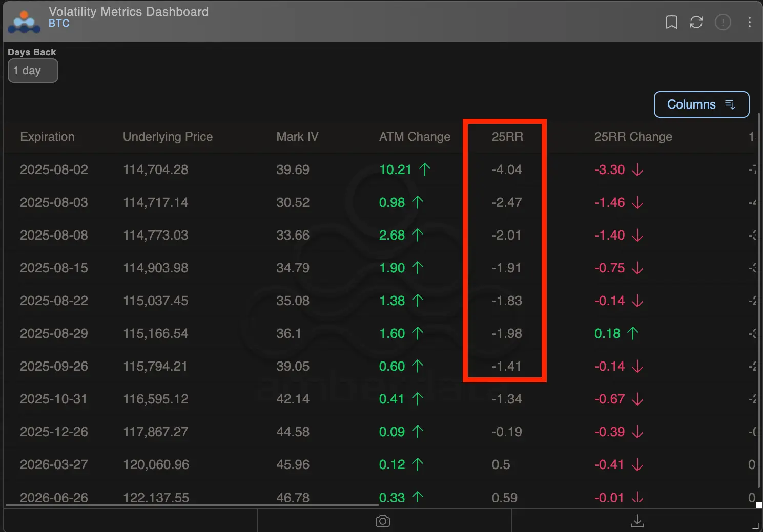Open the three-dot overflow menu
763x532 pixels.
coord(749,22)
